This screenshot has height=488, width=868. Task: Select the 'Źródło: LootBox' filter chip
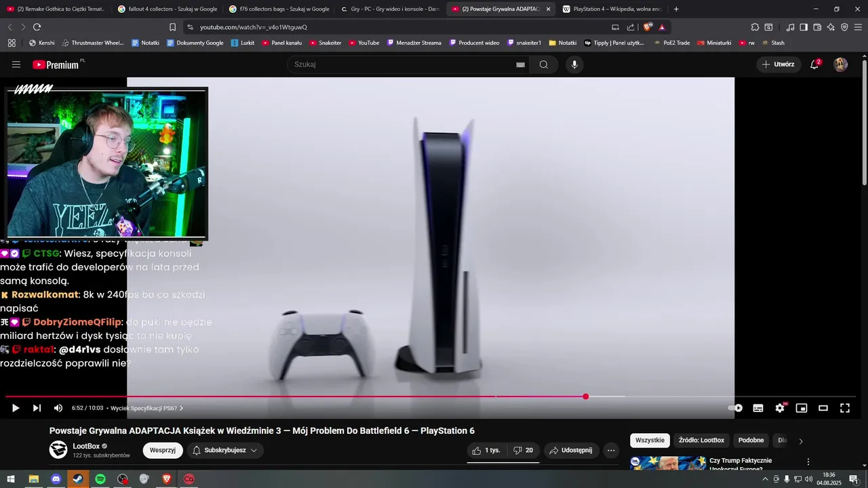point(701,440)
